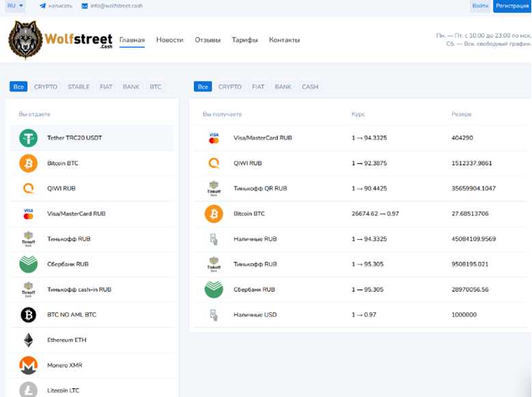Viewport: 532px width, 397px height.
Task: Click the Ethereum ETH diamond icon
Action: tap(29, 340)
